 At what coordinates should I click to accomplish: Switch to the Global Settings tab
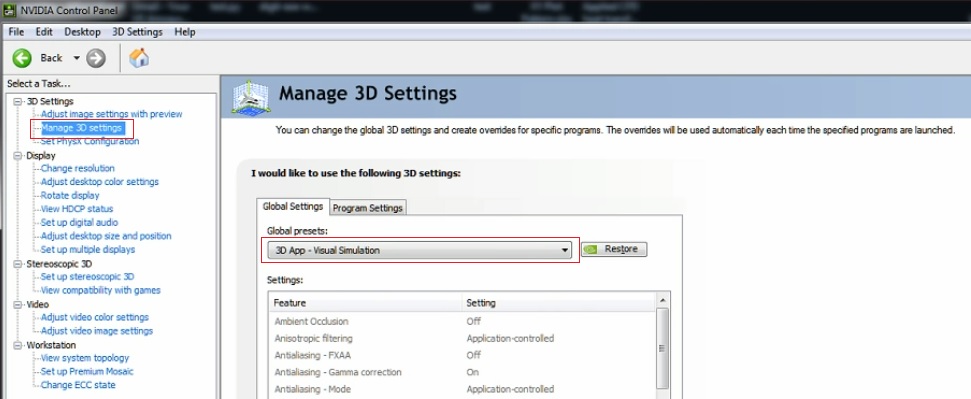[293, 206]
